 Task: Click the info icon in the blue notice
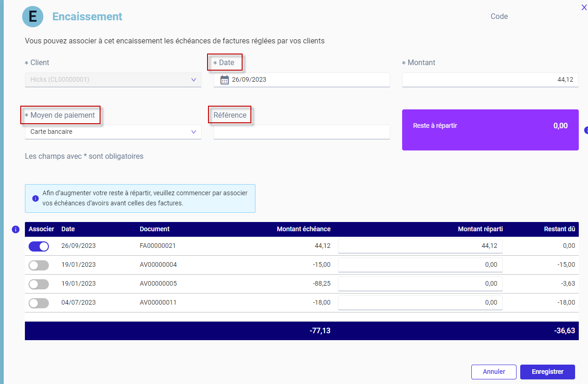pyautogui.click(x=36, y=198)
